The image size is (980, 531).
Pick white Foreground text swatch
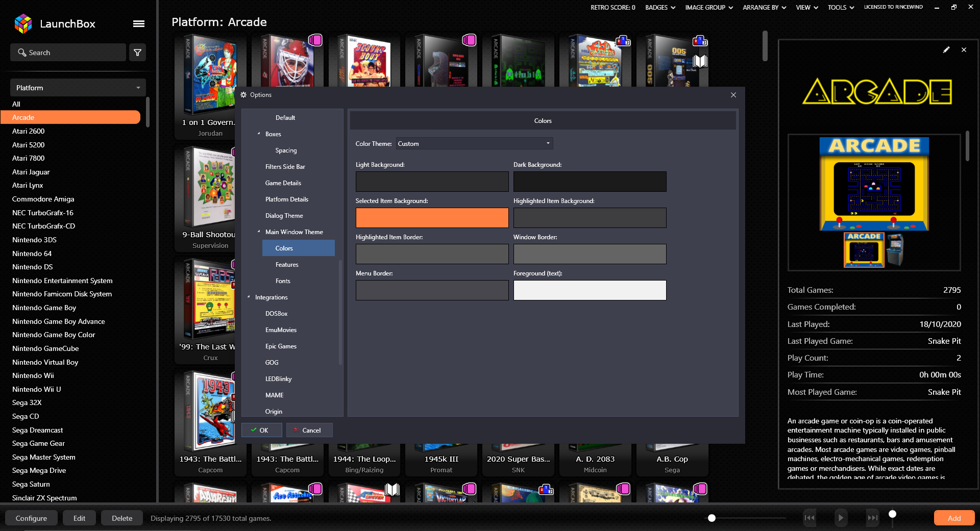coord(590,290)
